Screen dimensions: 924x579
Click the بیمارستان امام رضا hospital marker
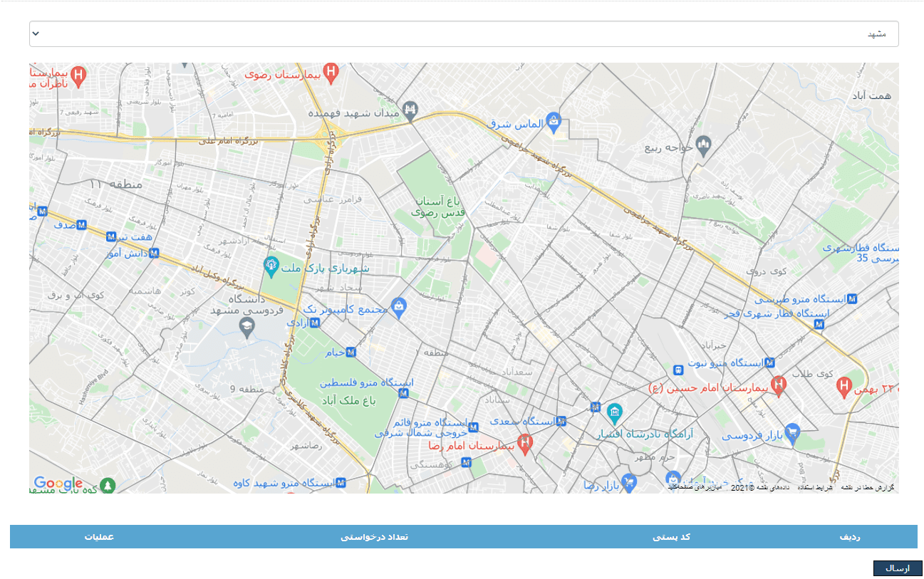pos(525,444)
